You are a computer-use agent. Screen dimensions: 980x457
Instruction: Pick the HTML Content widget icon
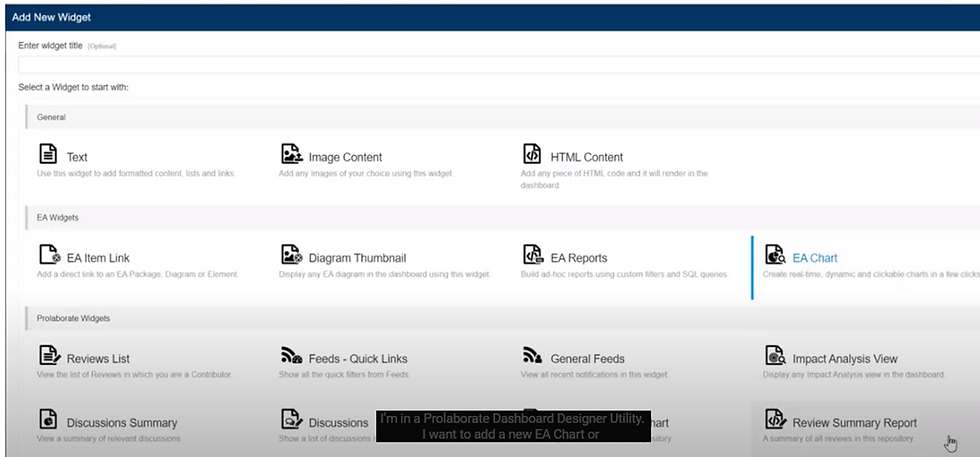pos(532,154)
